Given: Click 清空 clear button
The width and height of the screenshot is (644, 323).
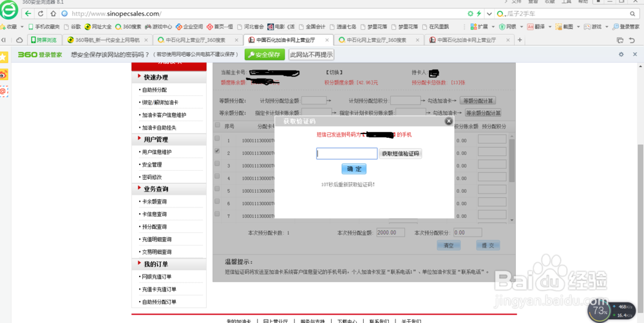Looking at the screenshot, I should (x=448, y=246).
